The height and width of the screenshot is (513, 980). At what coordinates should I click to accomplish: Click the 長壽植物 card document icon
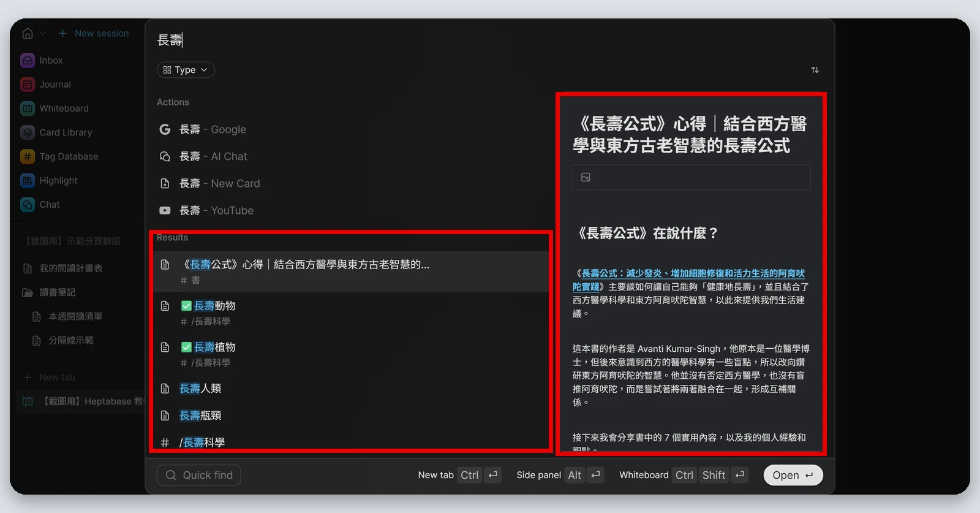tap(165, 347)
